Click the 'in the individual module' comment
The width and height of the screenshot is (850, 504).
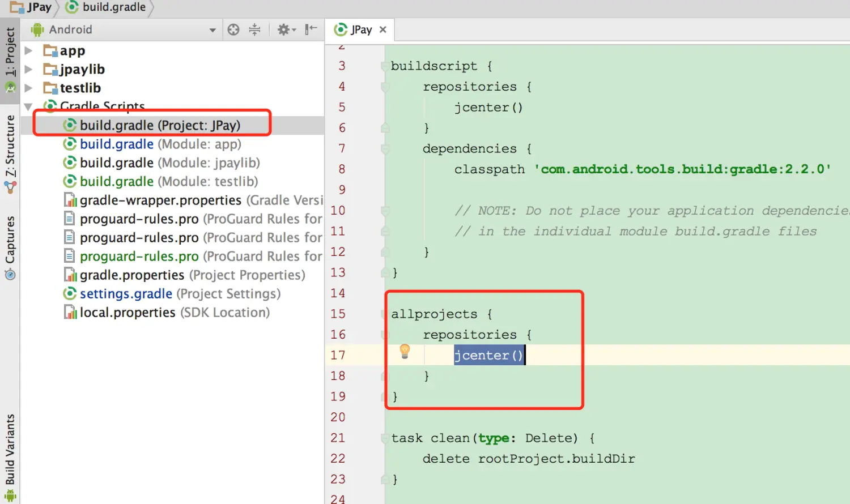point(635,232)
